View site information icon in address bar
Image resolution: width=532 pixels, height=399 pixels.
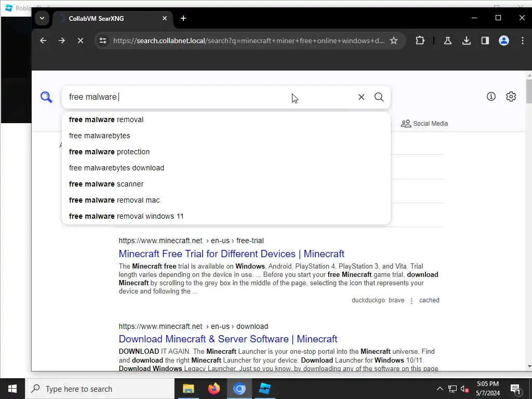(103, 41)
